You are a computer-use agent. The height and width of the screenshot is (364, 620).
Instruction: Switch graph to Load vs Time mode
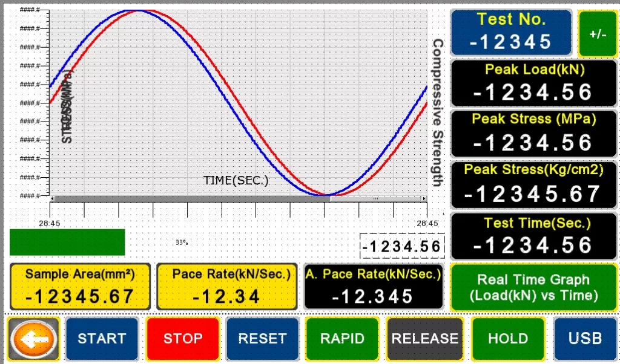tap(533, 287)
